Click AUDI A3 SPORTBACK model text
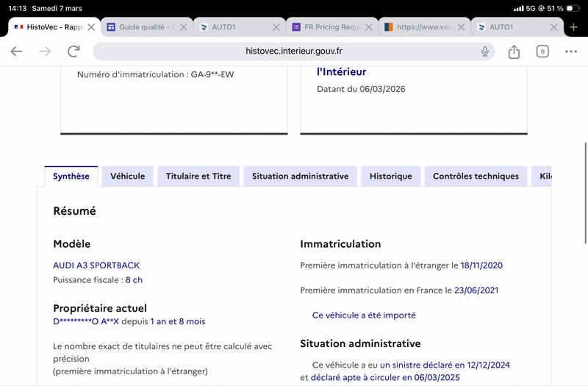 coord(96,265)
